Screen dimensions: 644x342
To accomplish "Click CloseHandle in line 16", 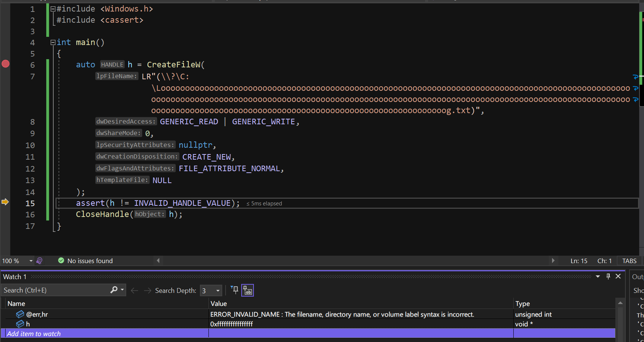I will pyautogui.click(x=102, y=214).
